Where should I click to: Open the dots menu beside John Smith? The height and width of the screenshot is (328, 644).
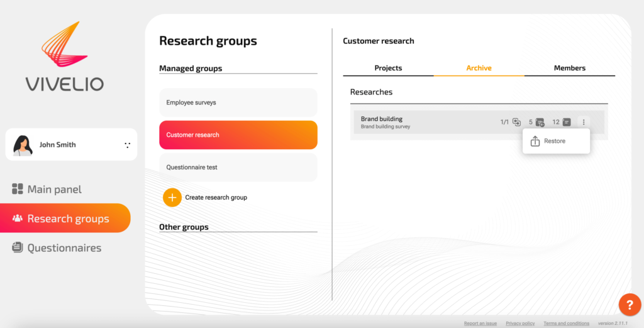127,145
